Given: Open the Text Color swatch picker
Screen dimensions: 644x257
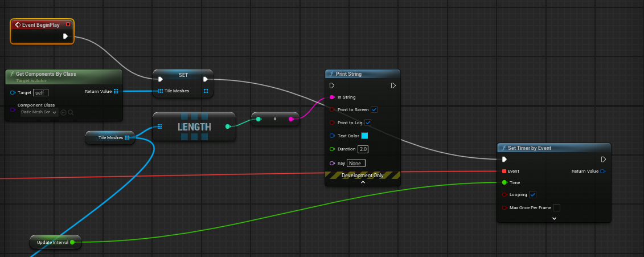Looking at the screenshot, I should (x=364, y=136).
